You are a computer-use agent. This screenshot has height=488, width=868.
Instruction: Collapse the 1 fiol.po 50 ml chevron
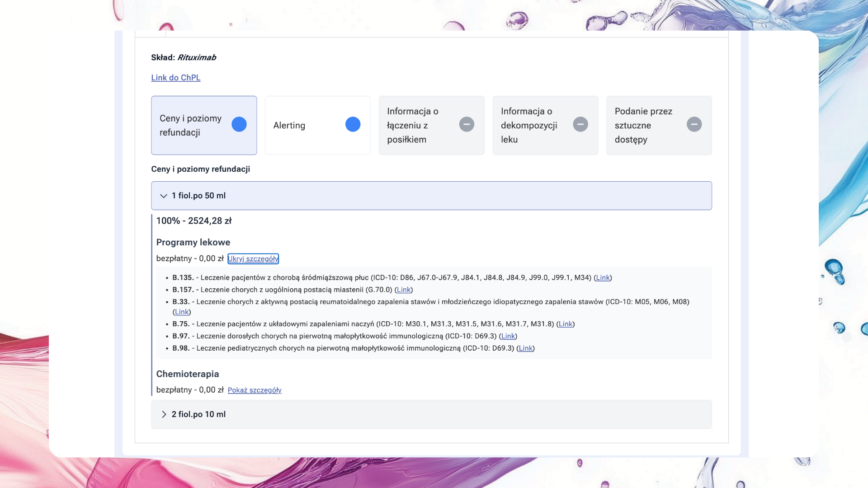pos(164,196)
